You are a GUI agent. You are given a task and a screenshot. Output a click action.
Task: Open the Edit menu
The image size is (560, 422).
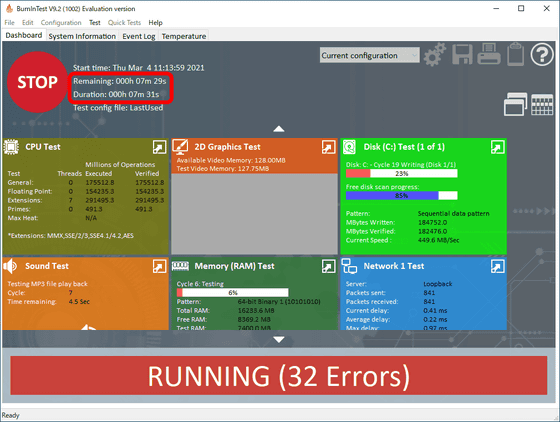pos(28,23)
